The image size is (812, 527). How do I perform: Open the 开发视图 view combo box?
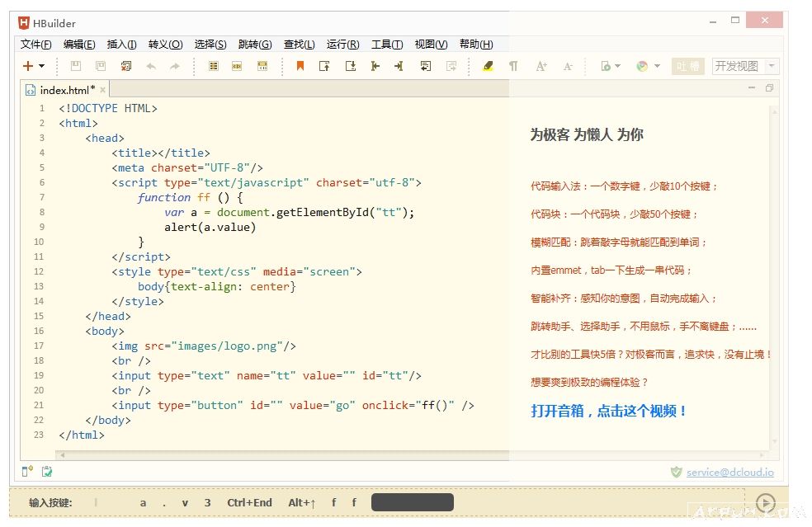coord(745,66)
